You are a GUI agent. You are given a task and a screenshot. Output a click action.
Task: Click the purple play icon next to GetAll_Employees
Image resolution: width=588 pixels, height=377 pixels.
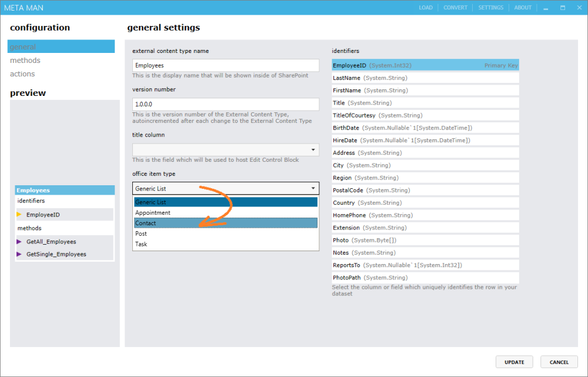pyautogui.click(x=18, y=242)
